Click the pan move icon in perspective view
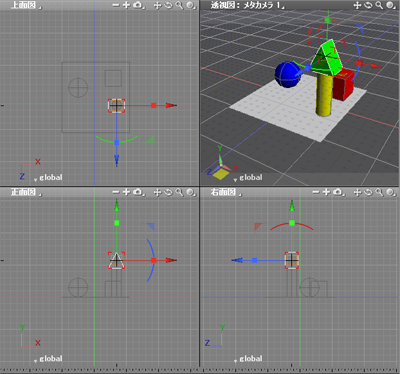This screenshot has width=400, height=374. (357, 5)
